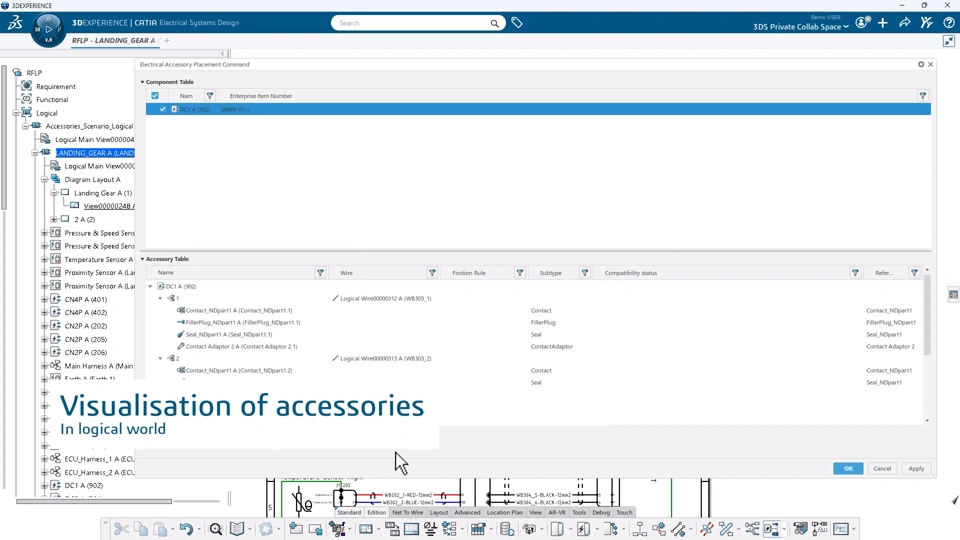Close the Electrical Accessory Placement dialog
960x540 pixels.
tap(931, 64)
